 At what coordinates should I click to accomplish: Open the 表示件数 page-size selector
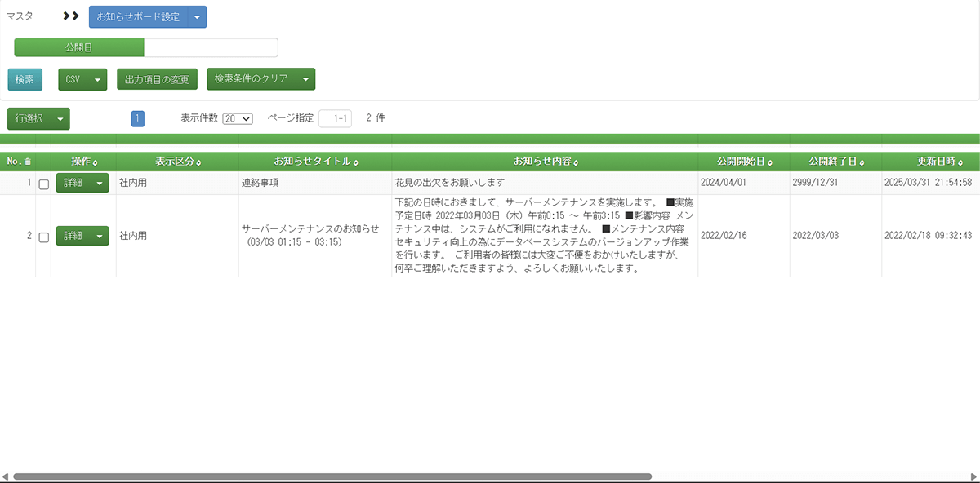coord(238,118)
